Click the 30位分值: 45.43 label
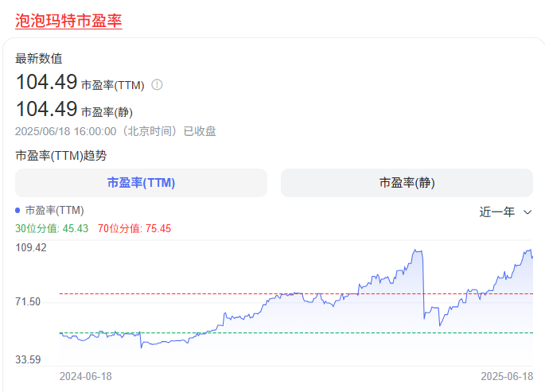 pyautogui.click(x=52, y=228)
